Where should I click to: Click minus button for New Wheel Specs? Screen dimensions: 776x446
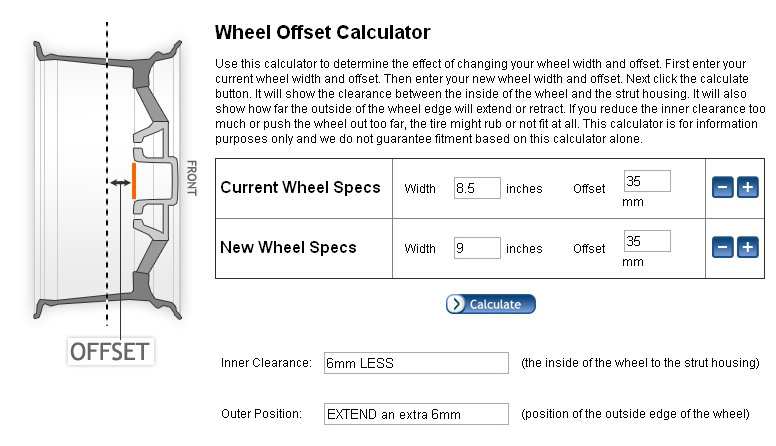tap(722, 247)
